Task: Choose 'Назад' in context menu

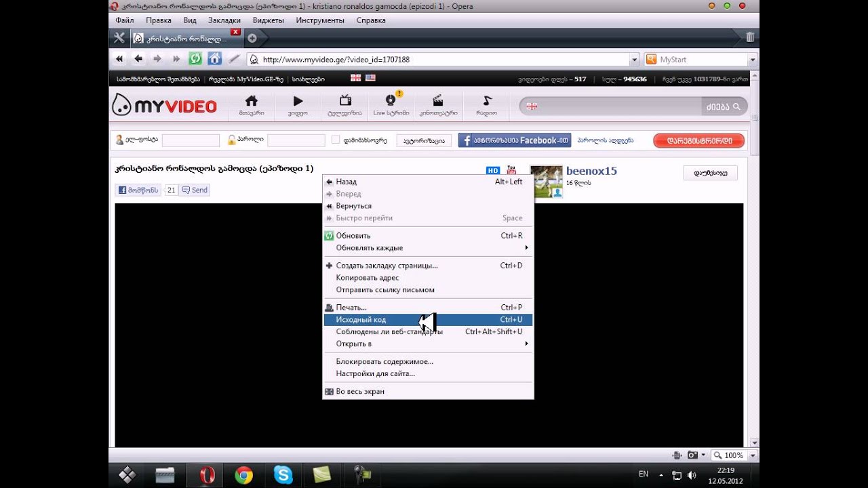Action: (x=427, y=182)
